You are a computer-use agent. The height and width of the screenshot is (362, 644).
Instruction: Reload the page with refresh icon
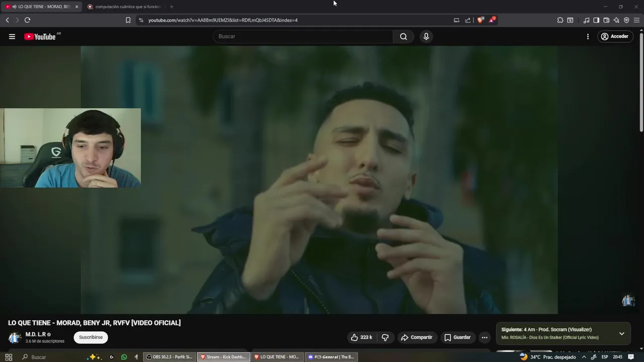[x=27, y=20]
